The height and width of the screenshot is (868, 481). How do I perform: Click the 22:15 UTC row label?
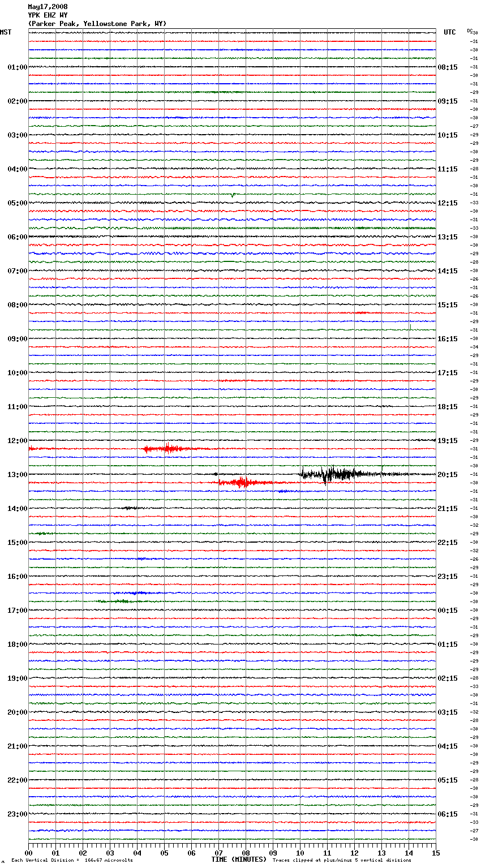[x=448, y=543]
